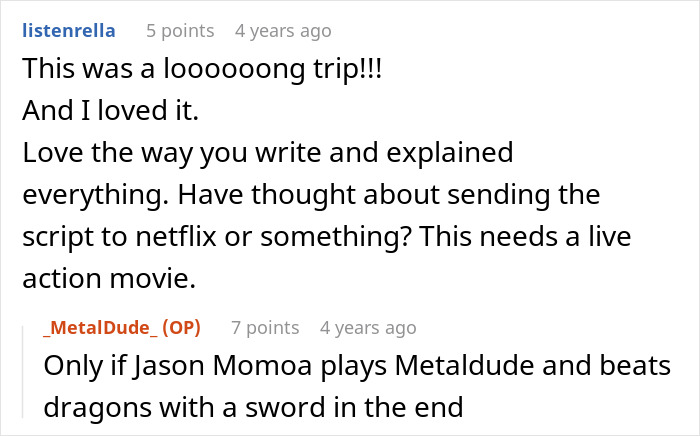Open listenrella's user profile link
The height and width of the screenshot is (436, 700).
(69, 31)
